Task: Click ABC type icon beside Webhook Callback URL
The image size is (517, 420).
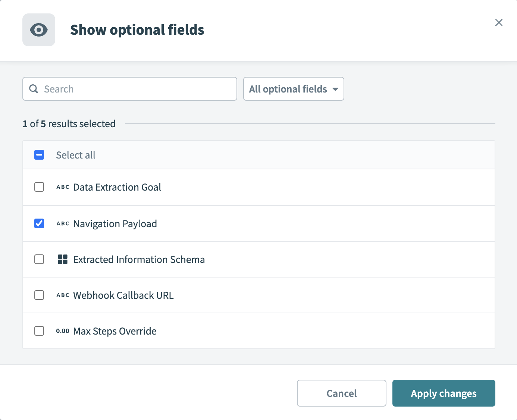Action: point(63,295)
